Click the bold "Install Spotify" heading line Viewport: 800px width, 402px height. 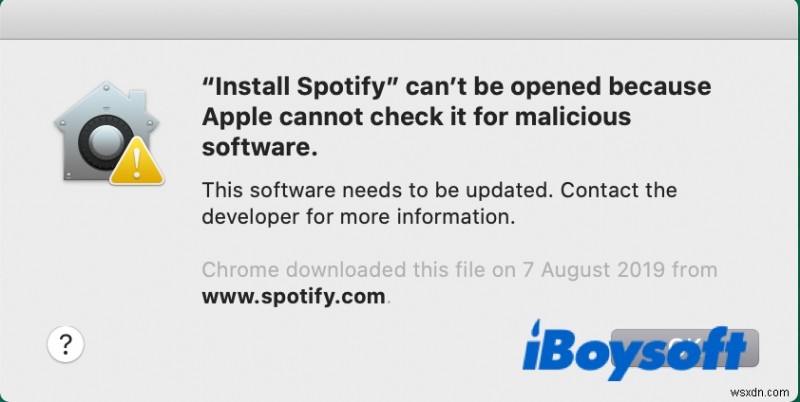456,88
